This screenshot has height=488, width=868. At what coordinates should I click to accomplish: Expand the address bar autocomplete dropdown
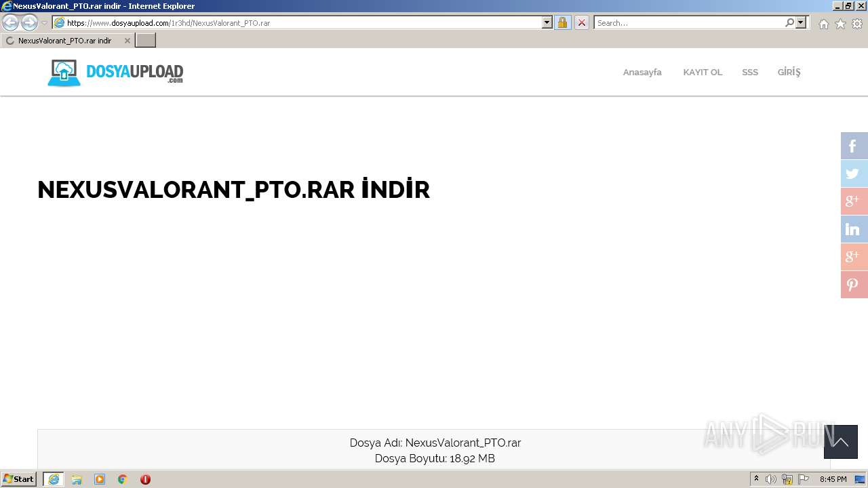(x=547, y=23)
